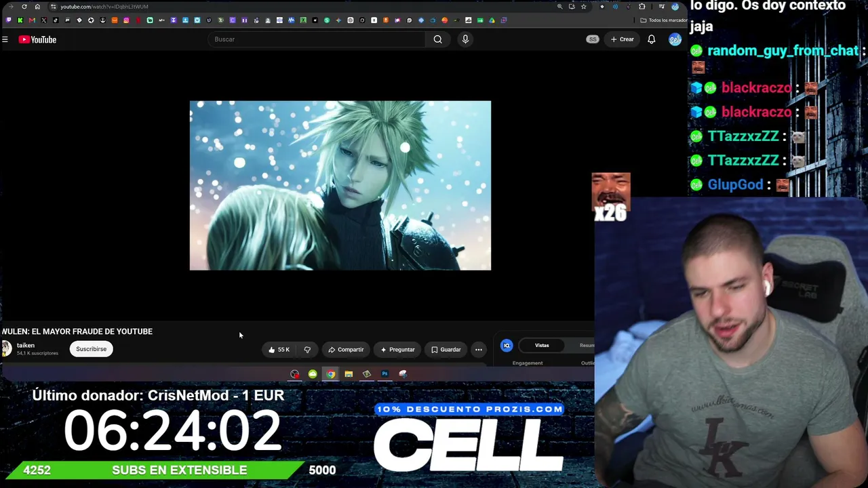Save the video with Guardar
The width and height of the screenshot is (868, 488).
click(446, 350)
